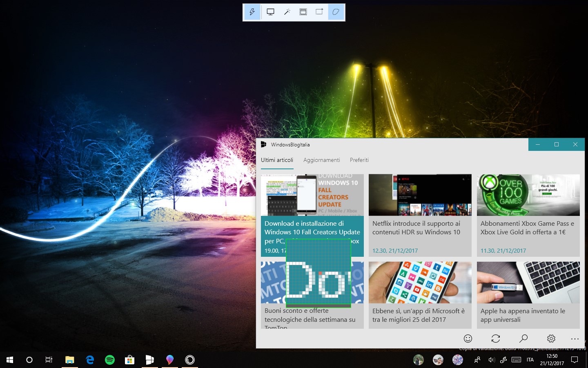Open the Windows 10 USB stick thumbnail
588x368 pixels.
pos(528,283)
